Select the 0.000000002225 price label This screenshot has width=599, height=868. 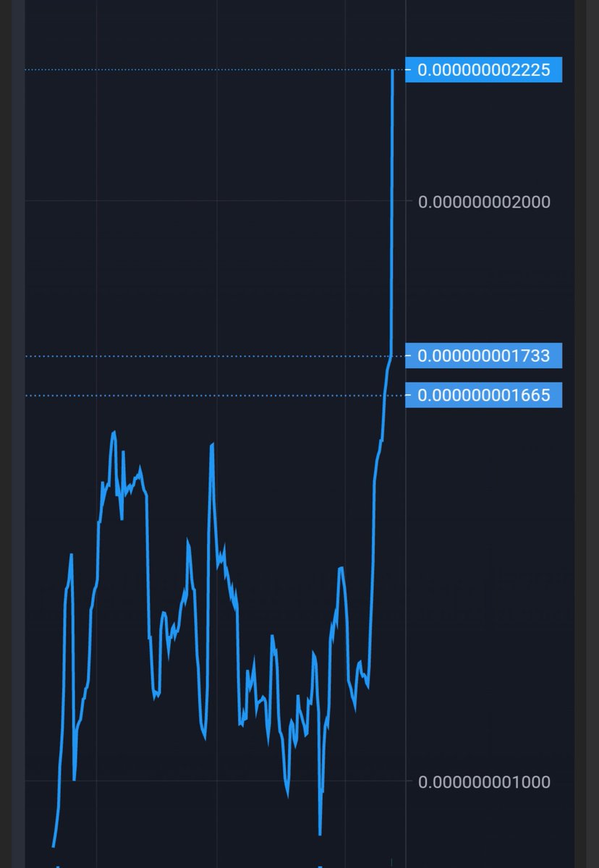coord(483,70)
